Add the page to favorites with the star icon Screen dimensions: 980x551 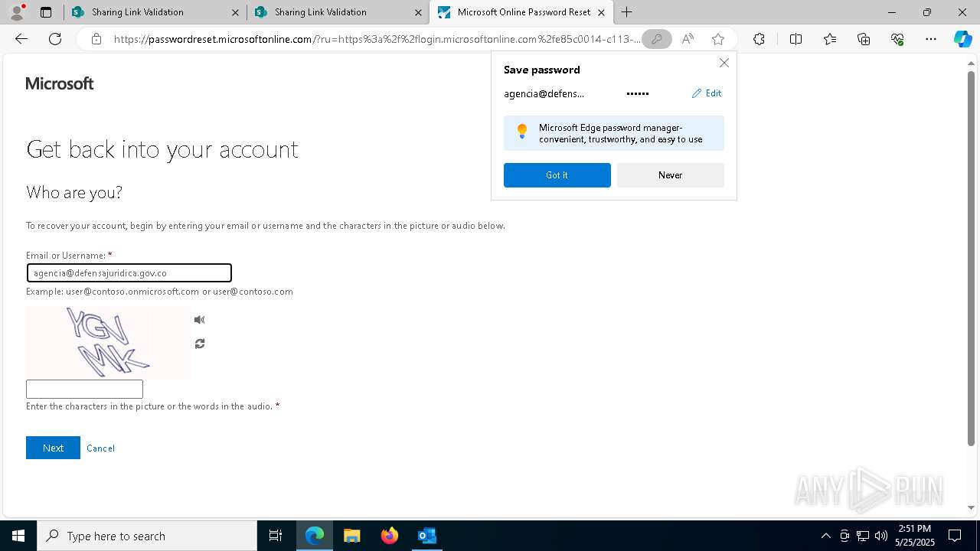[x=717, y=39]
